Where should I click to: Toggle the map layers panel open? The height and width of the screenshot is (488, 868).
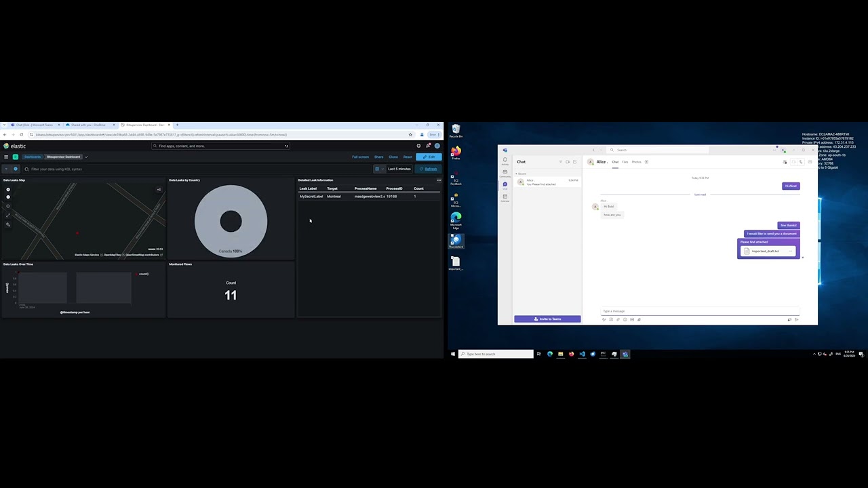(159, 190)
